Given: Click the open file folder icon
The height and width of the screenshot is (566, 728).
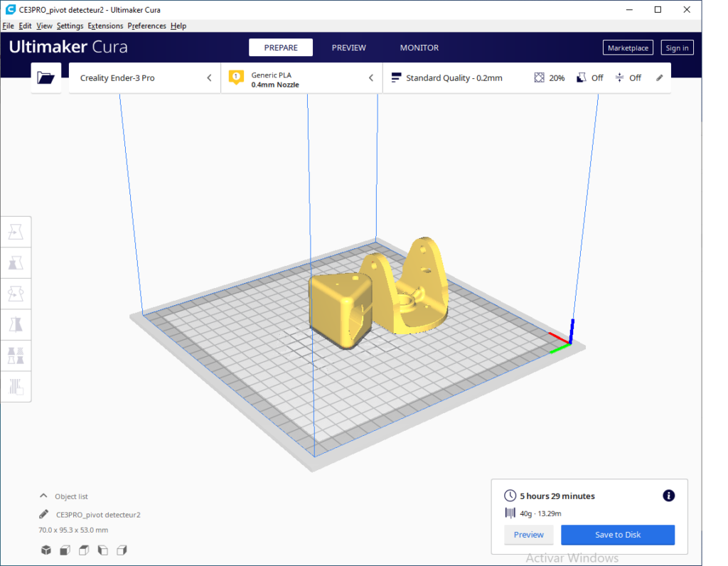Looking at the screenshot, I should pos(46,78).
